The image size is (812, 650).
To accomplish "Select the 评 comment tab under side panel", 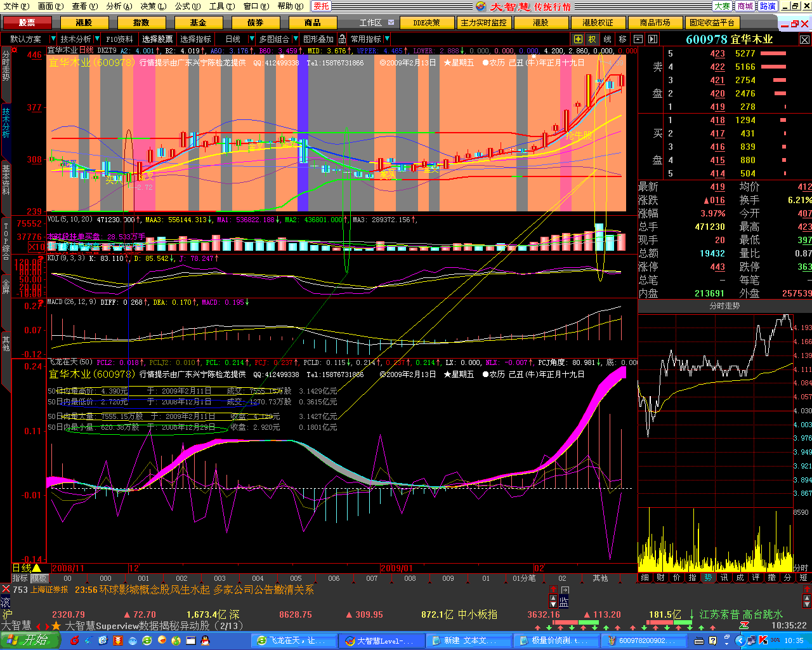I will [x=756, y=578].
